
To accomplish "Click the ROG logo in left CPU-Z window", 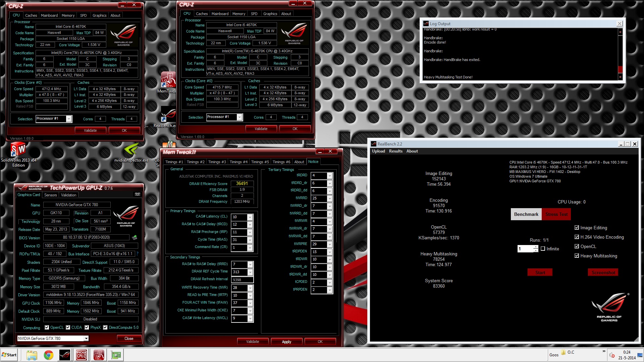I will pyautogui.click(x=123, y=35).
